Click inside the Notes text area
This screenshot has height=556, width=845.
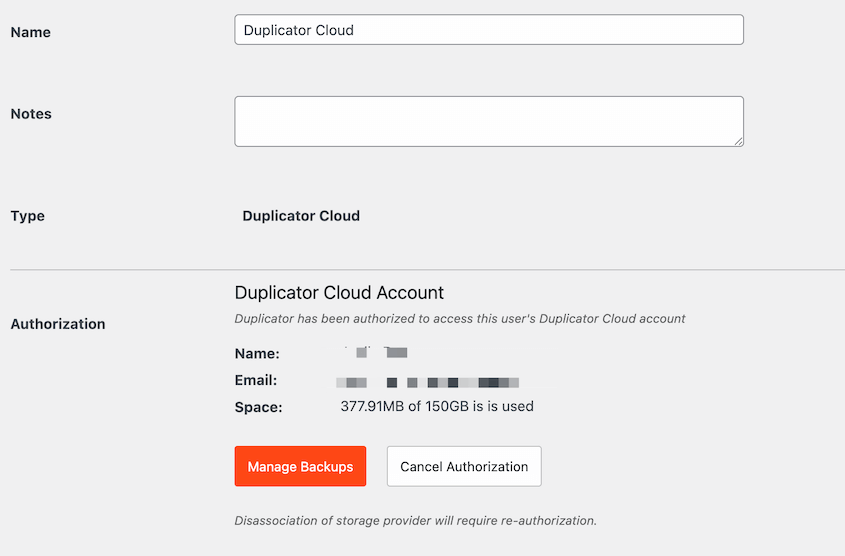pos(489,121)
